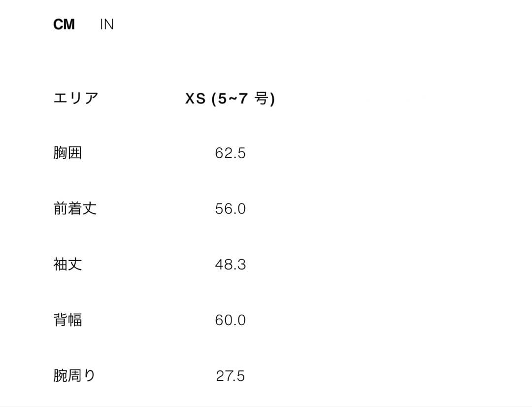The width and height of the screenshot is (532, 407).
Task: Click the 48.3 sleeve length value
Action: [x=230, y=264]
